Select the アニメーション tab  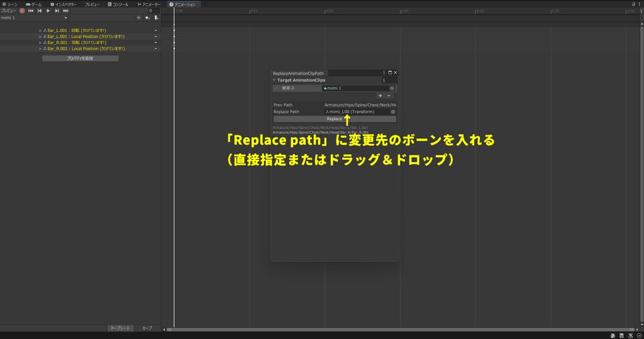click(x=183, y=4)
